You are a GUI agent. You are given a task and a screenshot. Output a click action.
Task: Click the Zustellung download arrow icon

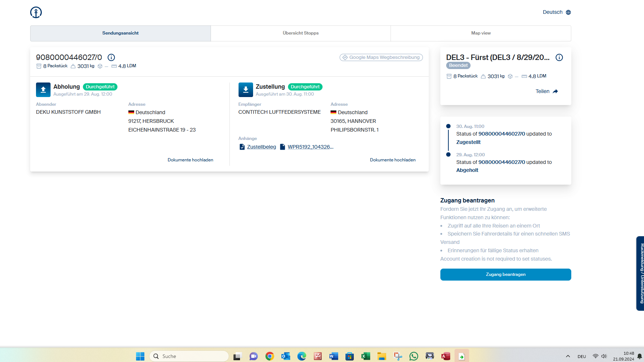click(246, 90)
